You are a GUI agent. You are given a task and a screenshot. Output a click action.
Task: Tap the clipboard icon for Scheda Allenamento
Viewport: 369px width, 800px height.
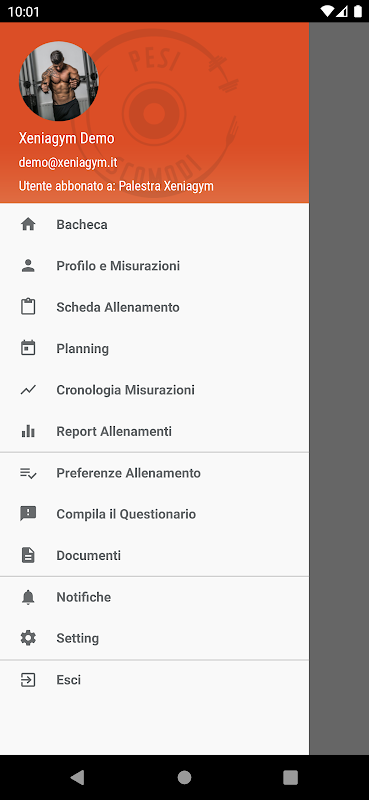(x=28, y=307)
